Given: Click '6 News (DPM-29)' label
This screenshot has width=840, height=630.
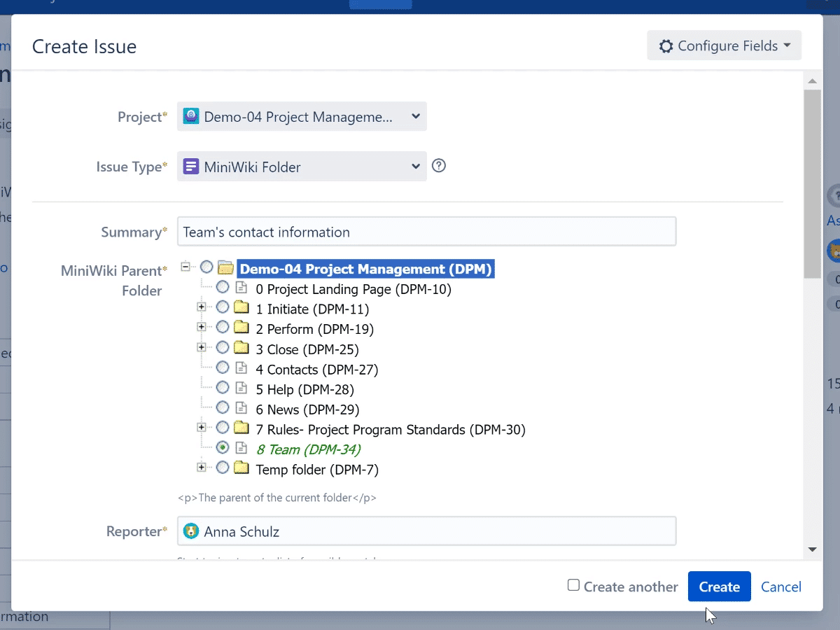Looking at the screenshot, I should 307,409.
